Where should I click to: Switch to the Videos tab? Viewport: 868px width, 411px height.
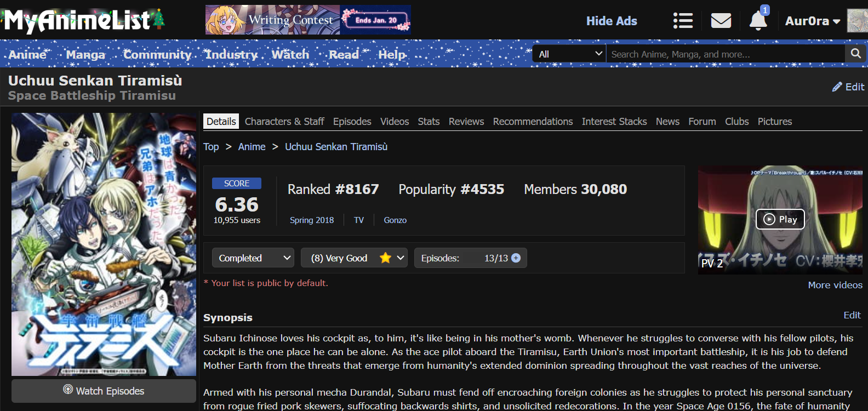(395, 122)
